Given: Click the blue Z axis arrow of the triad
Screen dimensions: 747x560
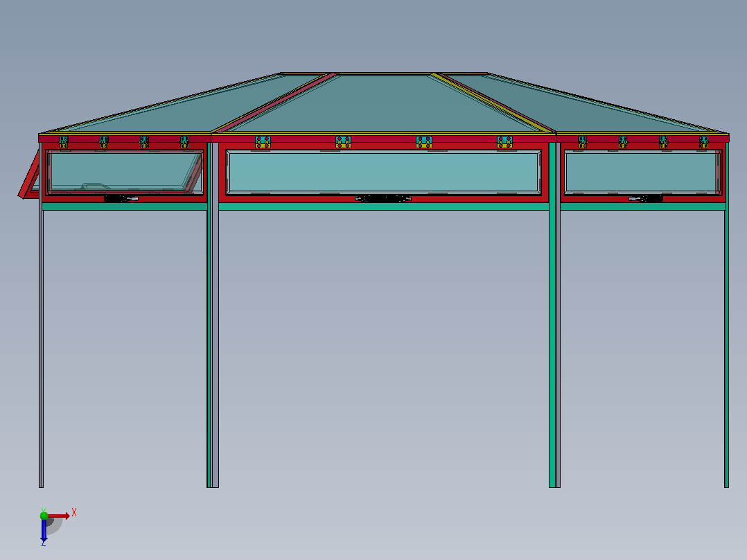Looking at the screenshot, I should (x=44, y=530).
